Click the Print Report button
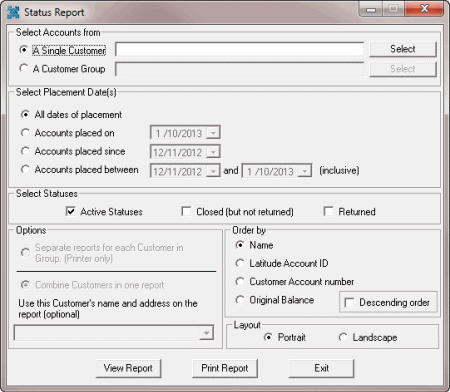The height and width of the screenshot is (392, 450). tap(225, 368)
